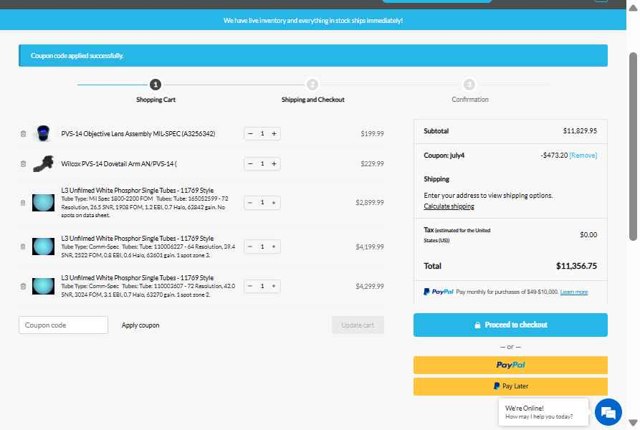Open Wilcox Dovetail Arm product thumbnail
The height and width of the screenshot is (430, 640).
click(x=43, y=164)
